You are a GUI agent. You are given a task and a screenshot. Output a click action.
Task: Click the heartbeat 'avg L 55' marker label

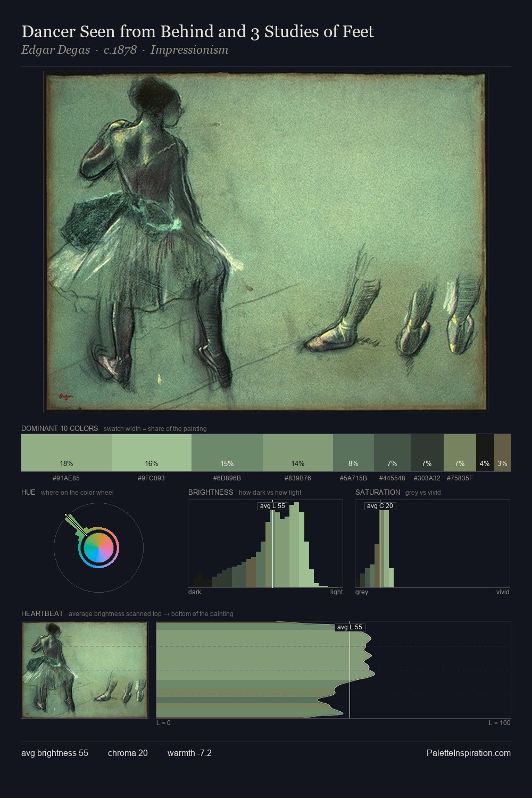coord(350,627)
